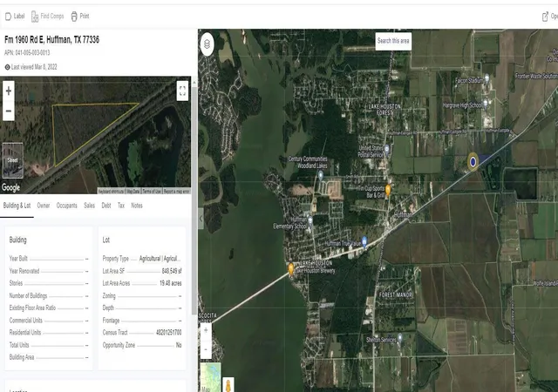Select the blue property marker on map
558x392 pixels.
(x=473, y=162)
